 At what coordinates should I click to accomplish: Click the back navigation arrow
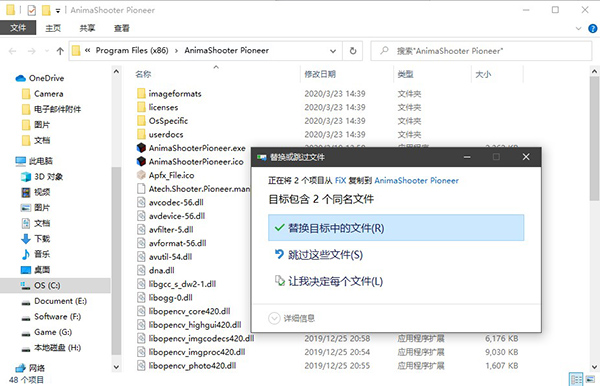(x=12, y=51)
